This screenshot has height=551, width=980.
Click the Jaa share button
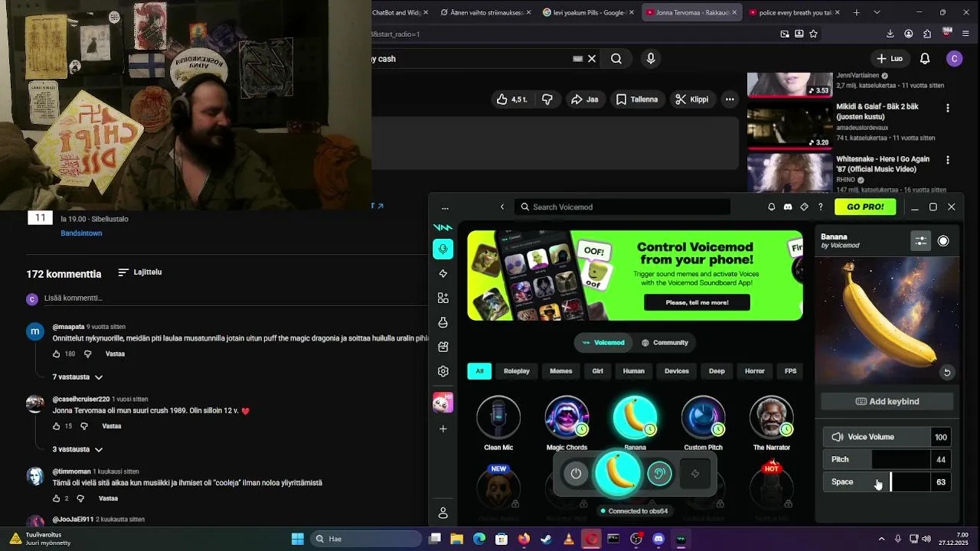tap(584, 99)
